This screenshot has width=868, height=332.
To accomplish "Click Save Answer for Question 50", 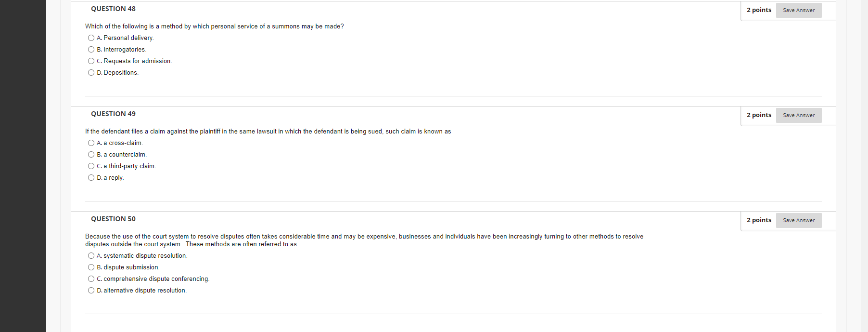I will tap(798, 220).
